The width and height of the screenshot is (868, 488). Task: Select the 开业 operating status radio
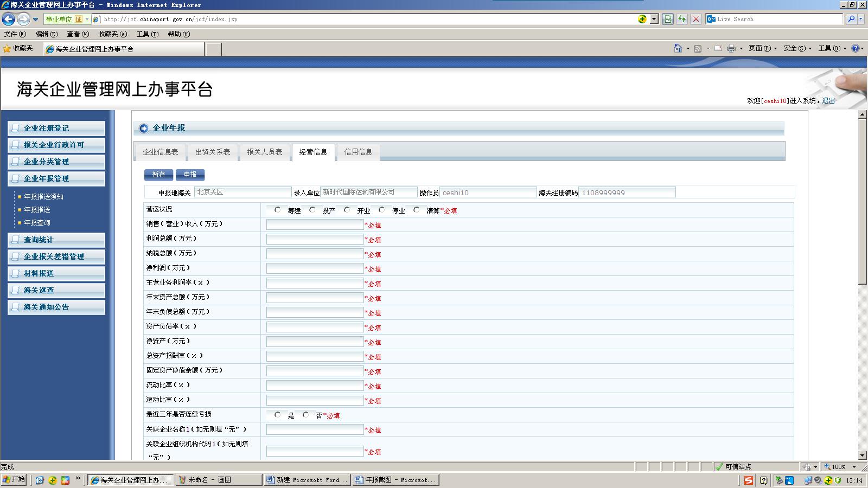347,210
